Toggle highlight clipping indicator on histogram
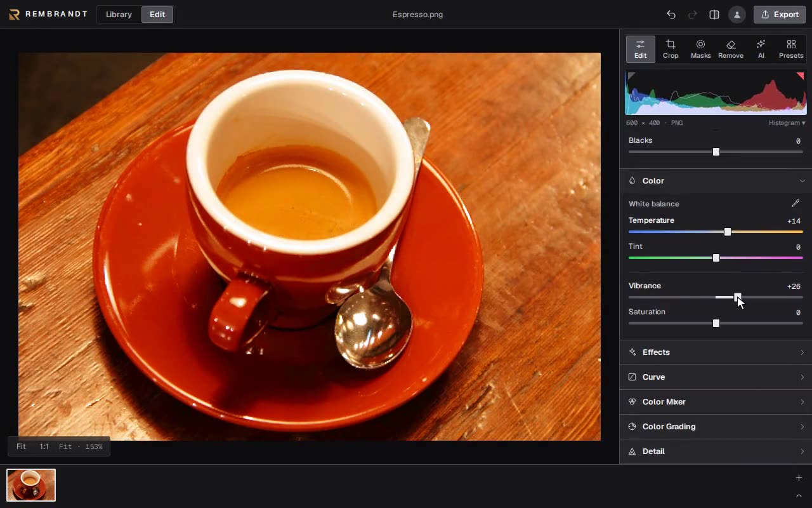 801,76
